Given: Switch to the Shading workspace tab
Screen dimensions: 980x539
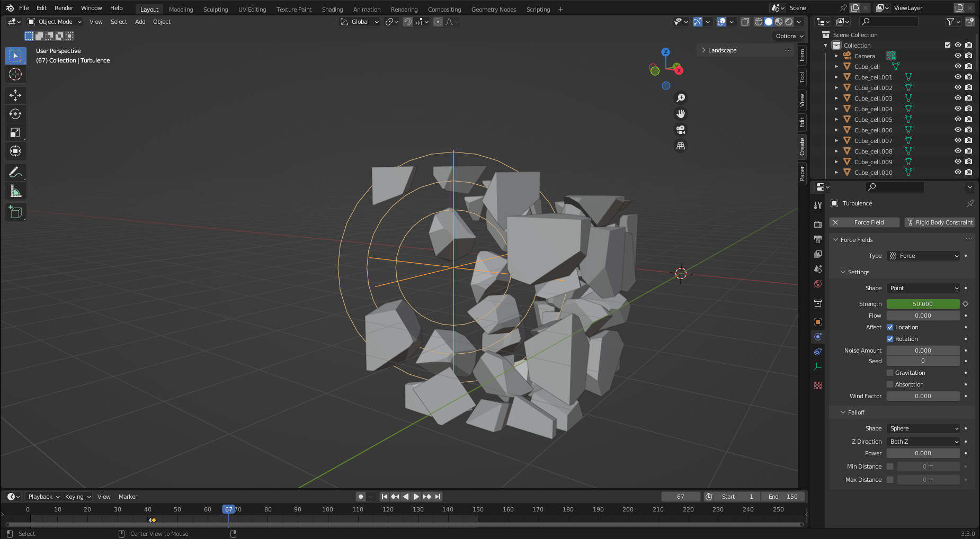Looking at the screenshot, I should [332, 10].
